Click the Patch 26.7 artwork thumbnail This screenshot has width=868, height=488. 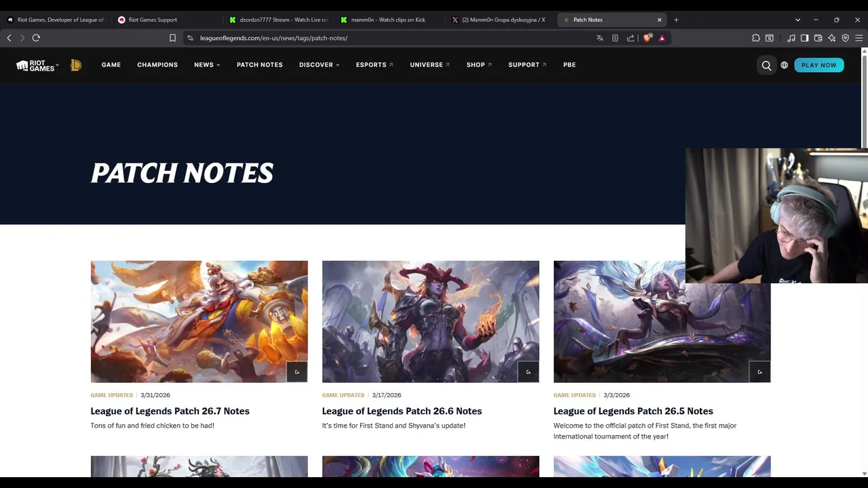coord(199,321)
